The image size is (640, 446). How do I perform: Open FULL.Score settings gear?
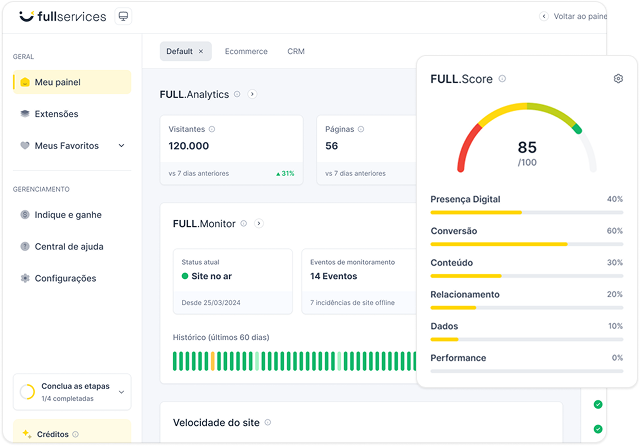[618, 79]
